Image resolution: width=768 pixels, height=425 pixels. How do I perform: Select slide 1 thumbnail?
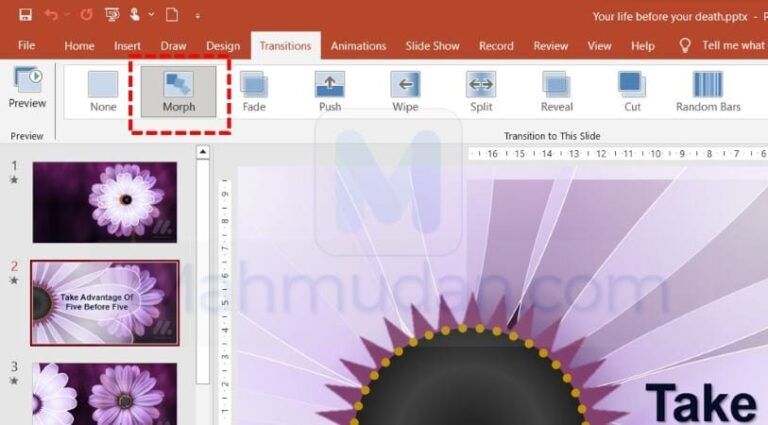[x=105, y=201]
